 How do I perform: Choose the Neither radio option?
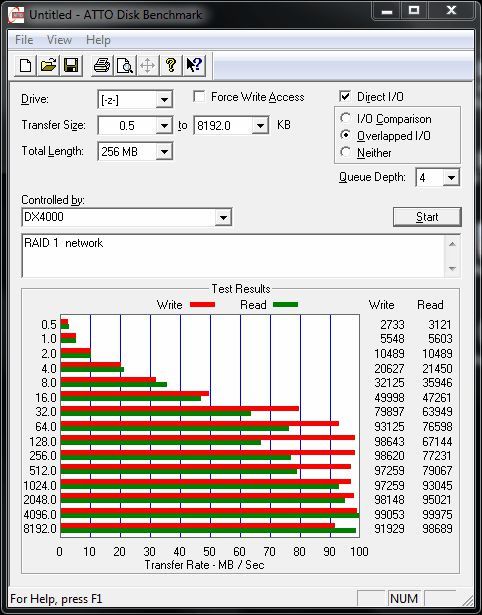[x=346, y=152]
